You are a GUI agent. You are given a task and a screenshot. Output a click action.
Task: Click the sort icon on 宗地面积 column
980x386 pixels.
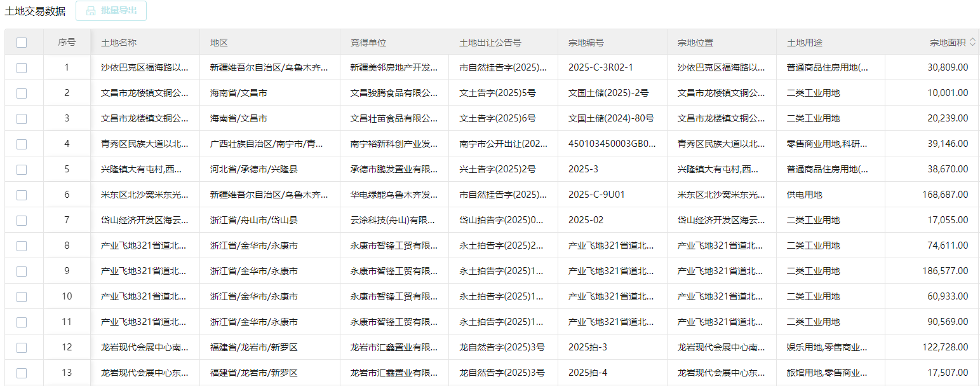point(972,42)
